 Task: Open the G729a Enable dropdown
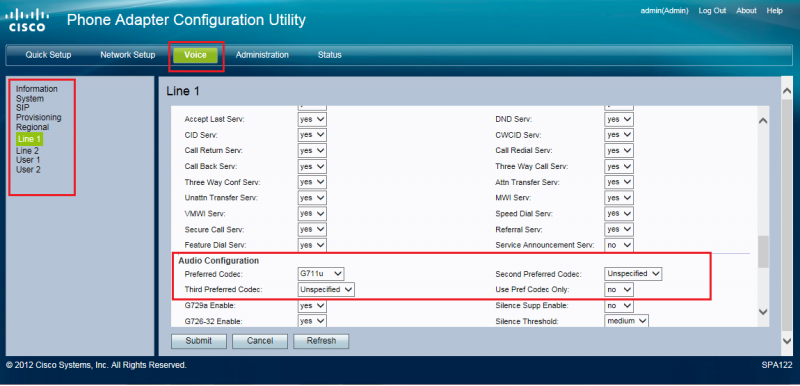coord(312,306)
